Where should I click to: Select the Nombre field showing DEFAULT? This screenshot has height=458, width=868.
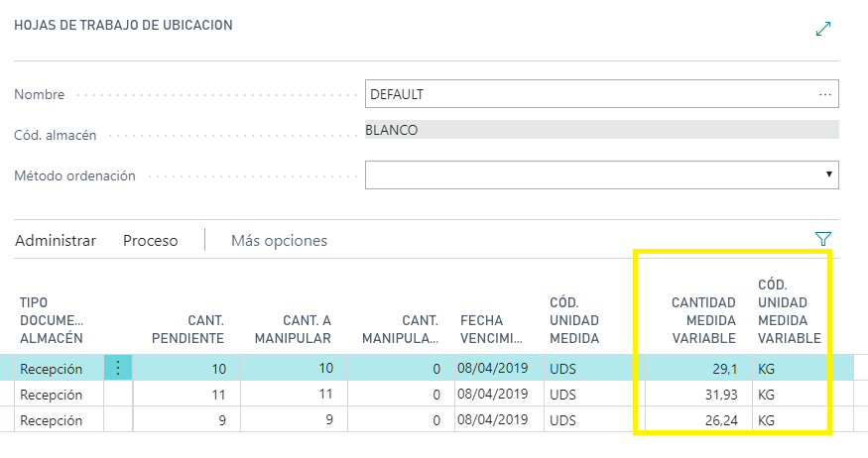click(602, 94)
